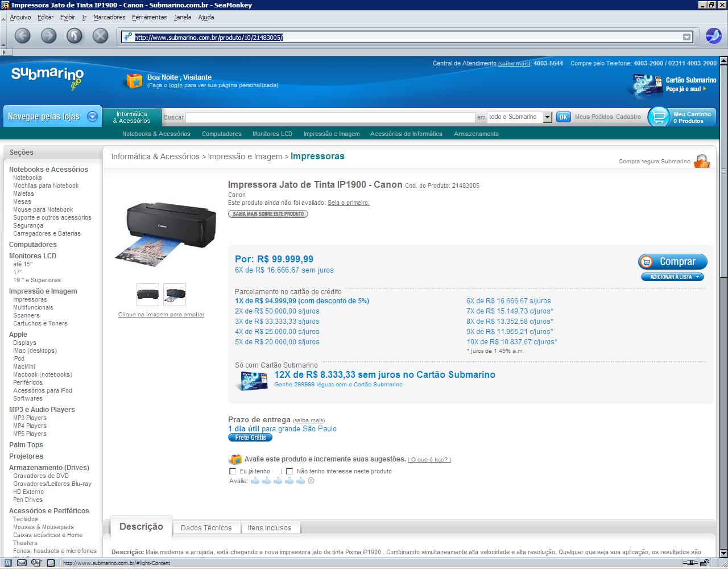Click the vertical scrollbar down arrow
Viewport: 728px width, 569px height.
tap(722, 552)
